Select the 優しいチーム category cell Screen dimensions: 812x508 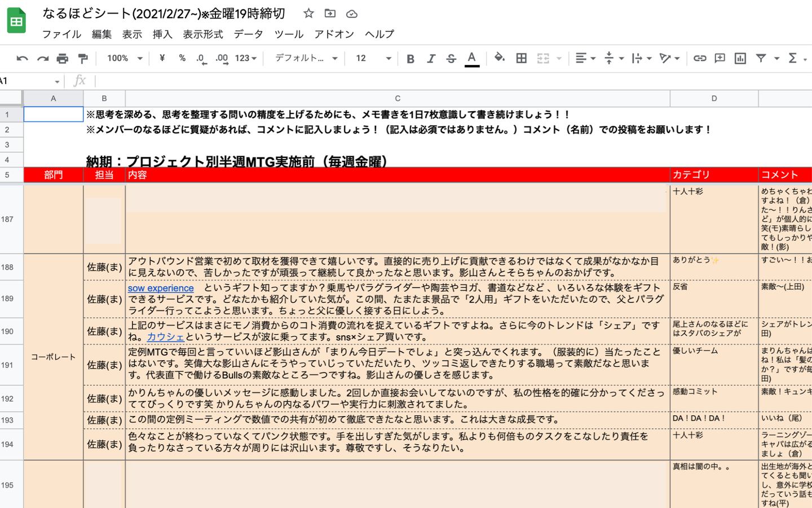(x=714, y=365)
